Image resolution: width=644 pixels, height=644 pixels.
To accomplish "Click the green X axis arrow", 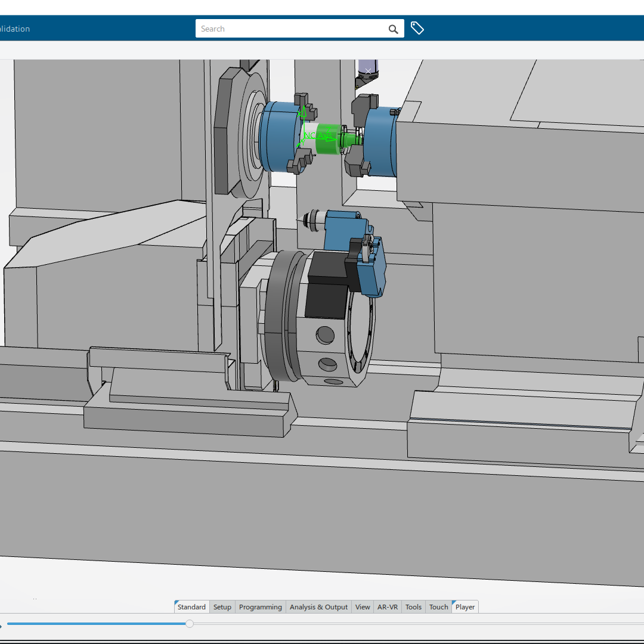I will 303,110.
